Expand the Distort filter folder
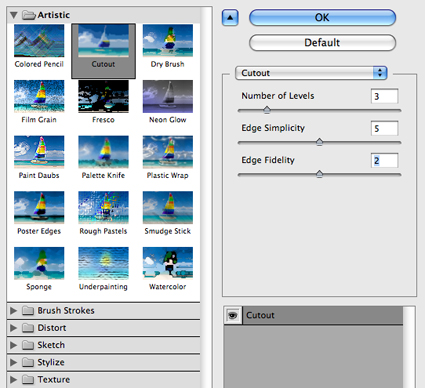The image size is (425, 388). tap(13, 328)
